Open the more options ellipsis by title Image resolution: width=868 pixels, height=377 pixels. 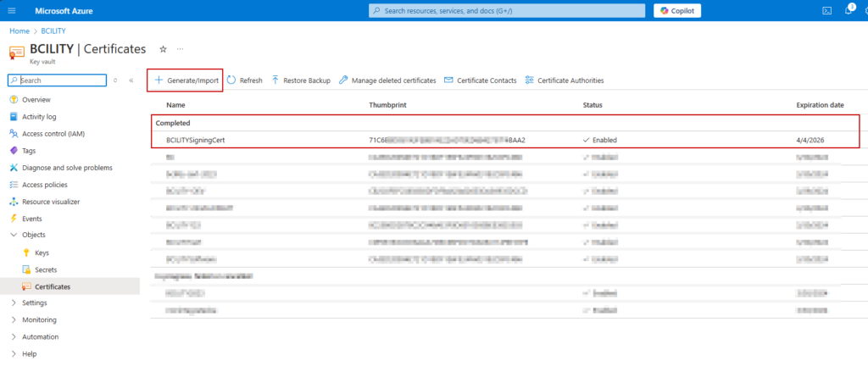(180, 49)
